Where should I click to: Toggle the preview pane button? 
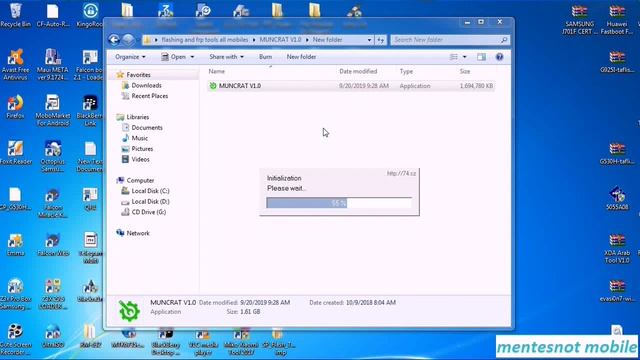481,57
